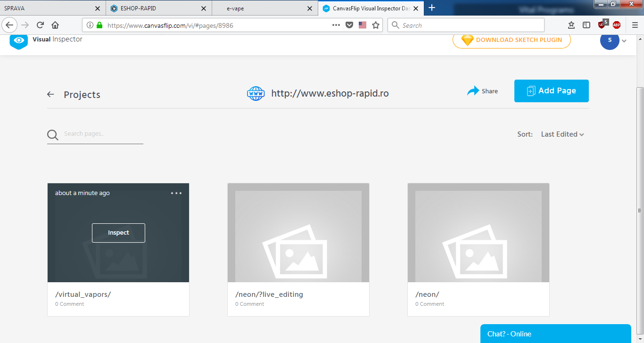Screen dimensions: 644x343
Task: Click 0 Comment under /neon/
Action: 430,304
